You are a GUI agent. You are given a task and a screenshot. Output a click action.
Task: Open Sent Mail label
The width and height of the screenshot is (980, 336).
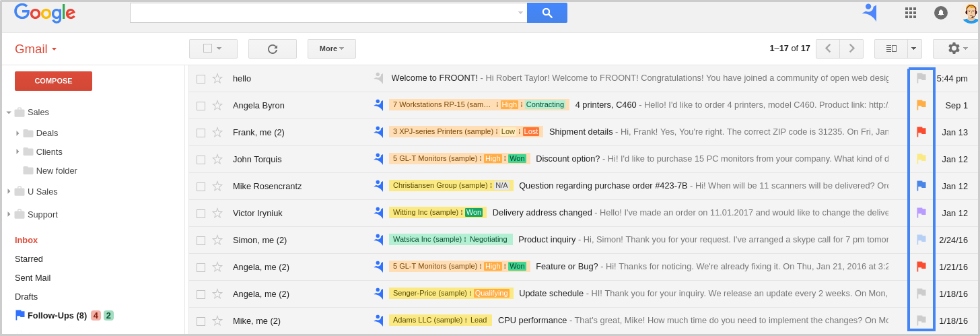click(32, 277)
